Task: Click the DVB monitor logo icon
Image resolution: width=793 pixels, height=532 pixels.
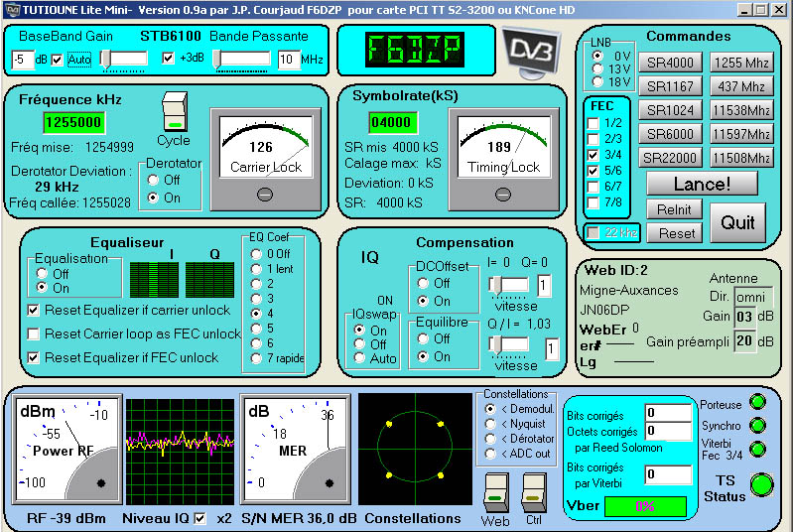Action: (532, 53)
